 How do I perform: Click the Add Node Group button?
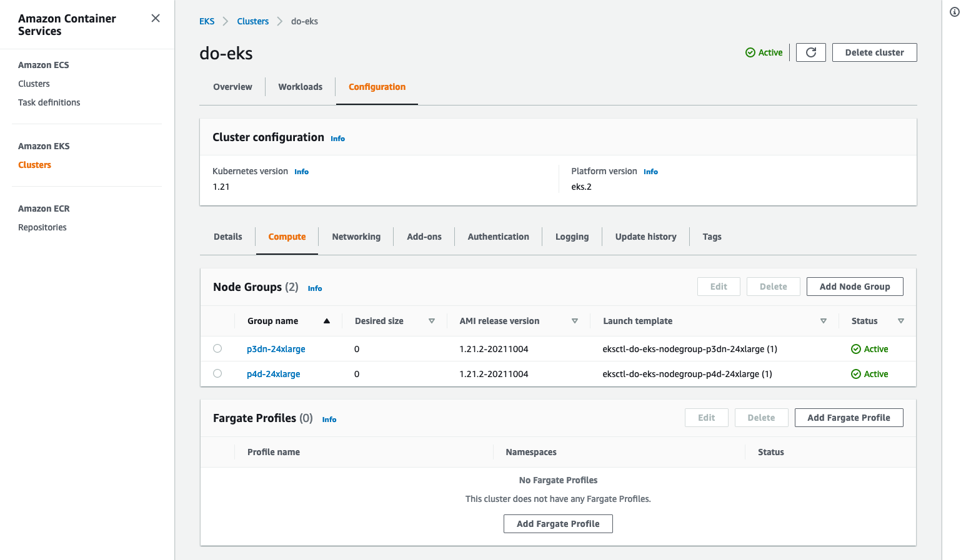coord(855,287)
